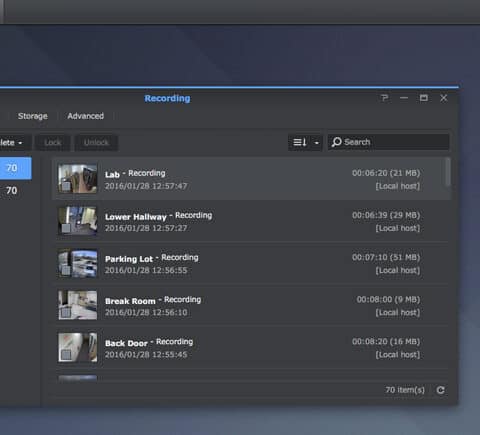This screenshot has height=435, width=480.
Task: Click the refresh icon beside 70 item(s)
Action: [440, 390]
